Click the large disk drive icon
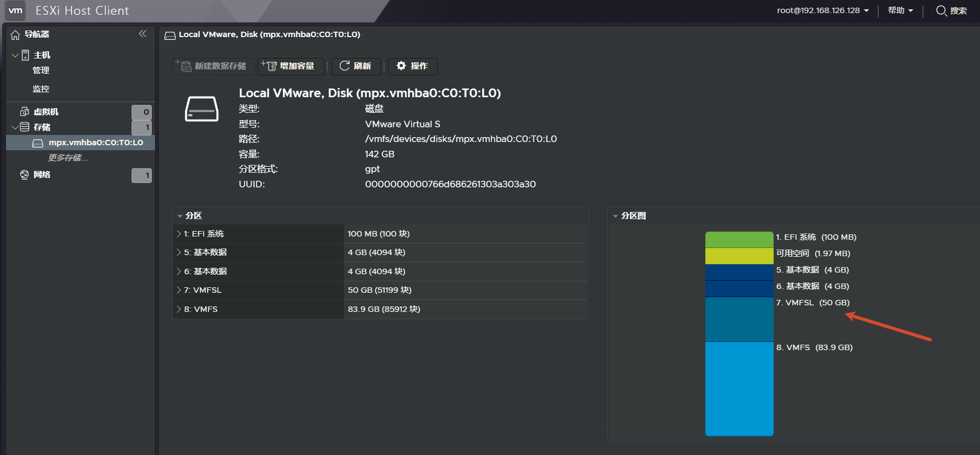The width and height of the screenshot is (980, 455). pos(201,109)
